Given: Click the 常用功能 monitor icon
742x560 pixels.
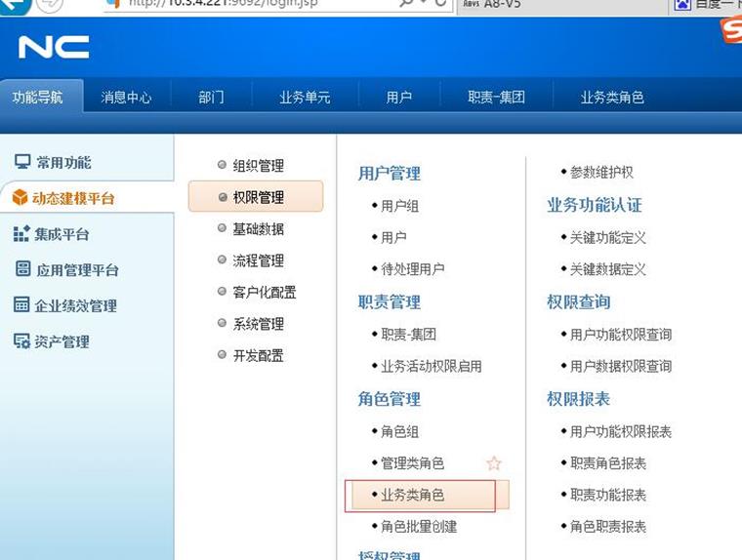Looking at the screenshot, I should [21, 162].
